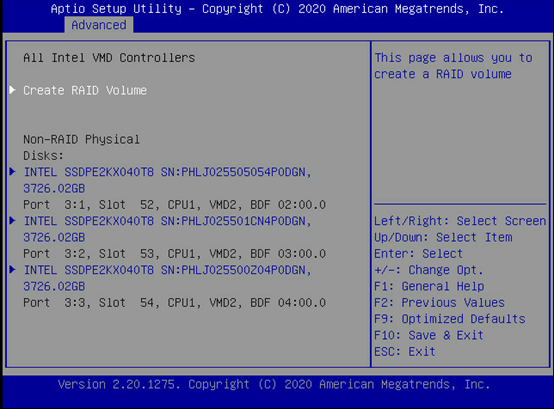Image resolution: width=554 pixels, height=409 pixels.
Task: Open the Advanced tab
Action: click(99, 25)
